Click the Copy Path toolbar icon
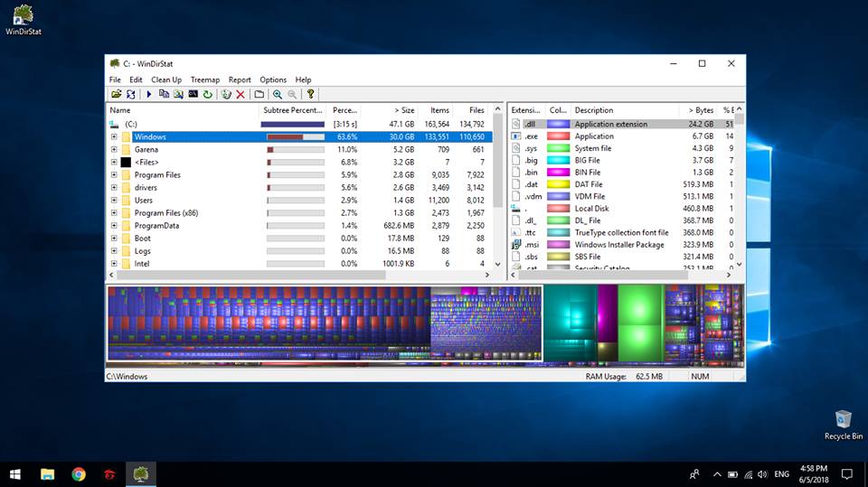This screenshot has height=487, width=868. point(164,94)
